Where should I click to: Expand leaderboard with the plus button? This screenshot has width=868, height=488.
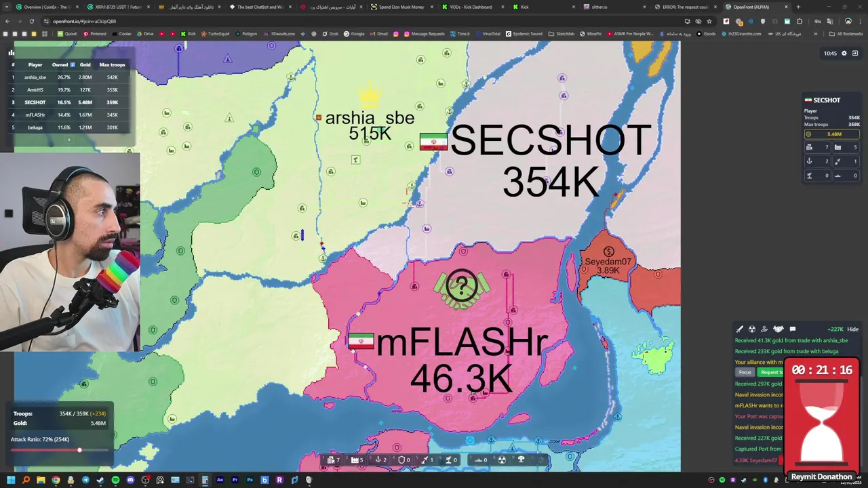(68, 140)
